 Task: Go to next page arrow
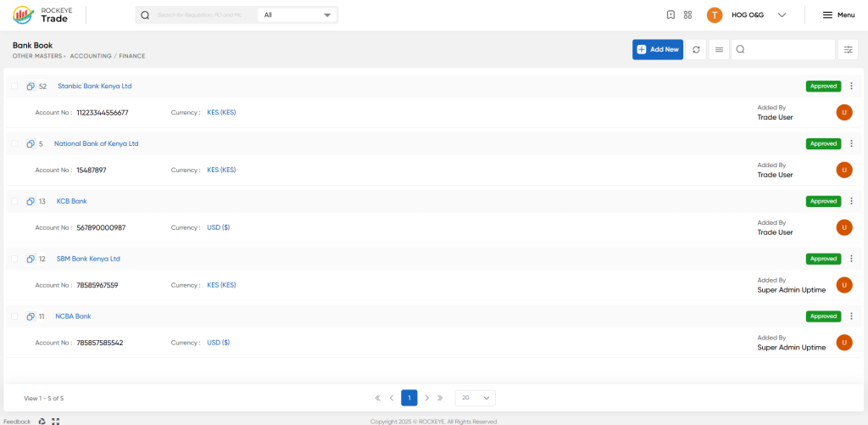pos(427,398)
